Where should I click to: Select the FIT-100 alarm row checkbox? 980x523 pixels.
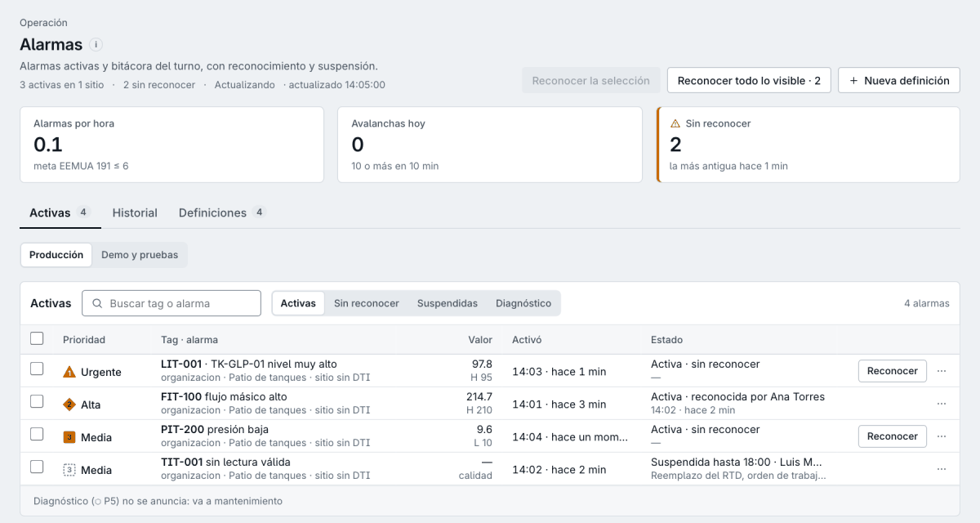[37, 401]
